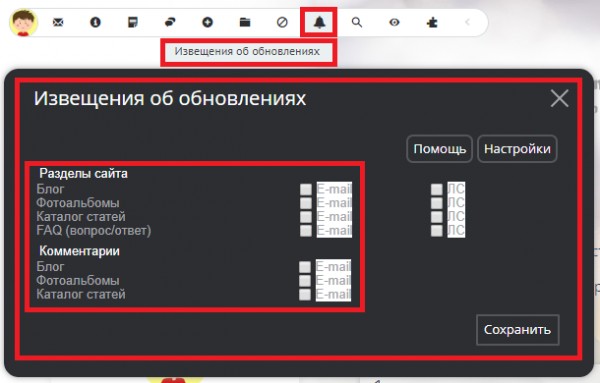This screenshot has height=383, width=600.
Task: Open the envelope messages icon
Action: point(58,23)
